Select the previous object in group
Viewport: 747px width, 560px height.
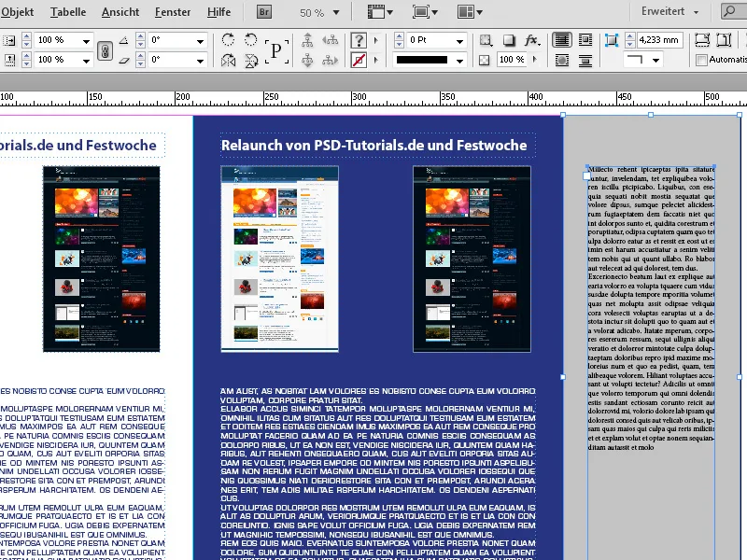(330, 40)
